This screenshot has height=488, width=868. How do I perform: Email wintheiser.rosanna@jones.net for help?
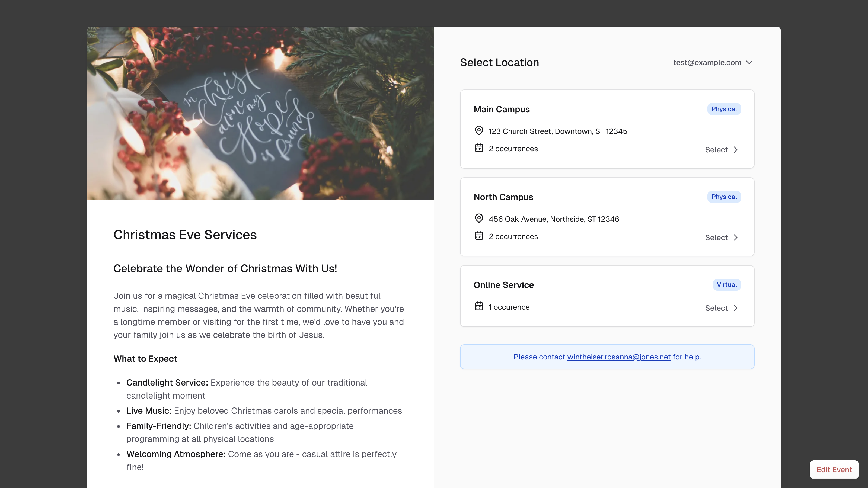(x=619, y=357)
